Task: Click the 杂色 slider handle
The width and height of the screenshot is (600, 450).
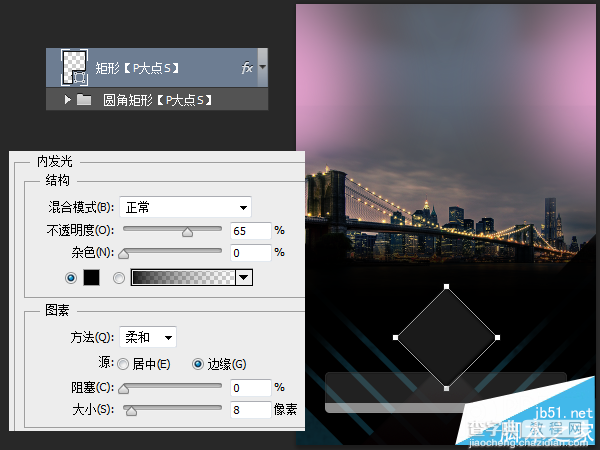Action: pos(123,254)
